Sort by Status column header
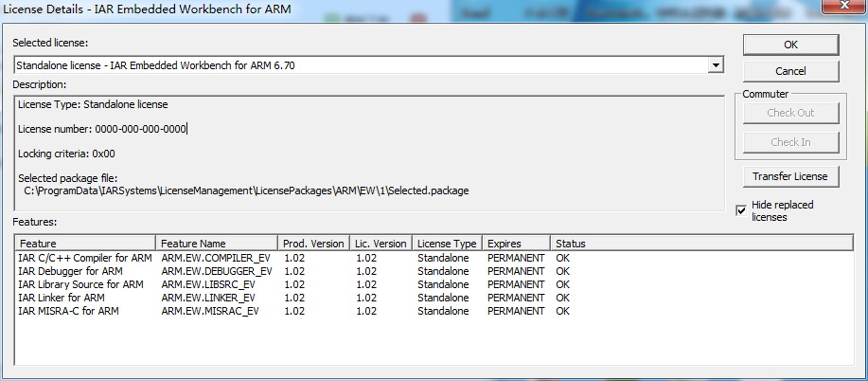This screenshot has height=381, width=868. (701, 244)
